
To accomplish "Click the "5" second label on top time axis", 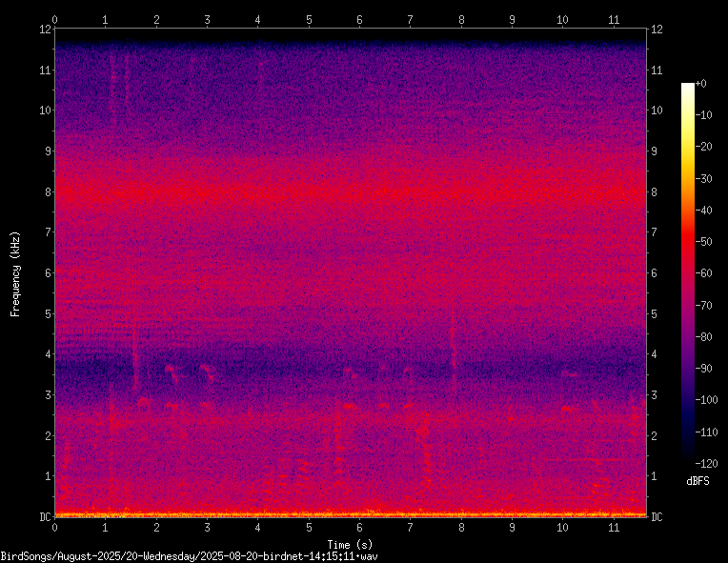I will [x=309, y=19].
